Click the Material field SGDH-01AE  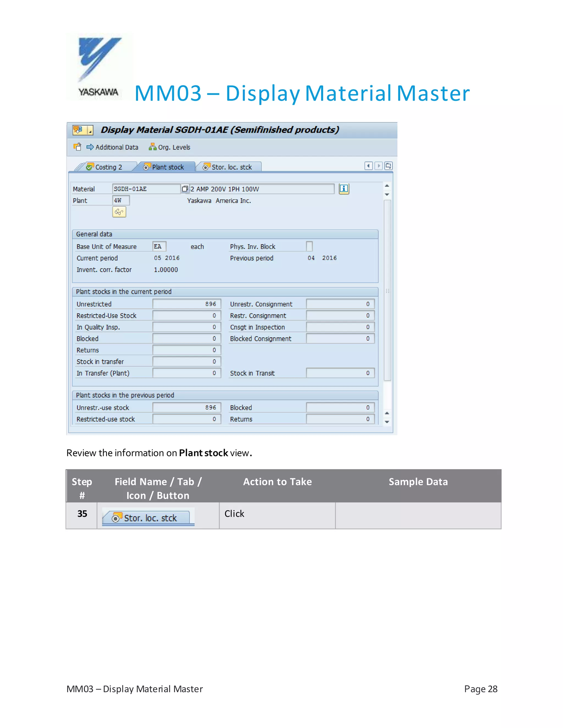147,189
